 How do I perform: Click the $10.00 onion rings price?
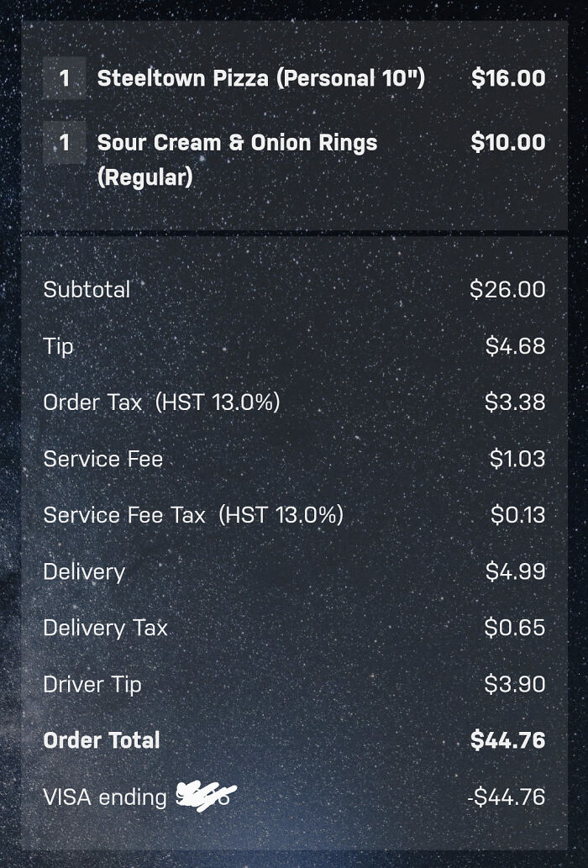click(x=508, y=142)
